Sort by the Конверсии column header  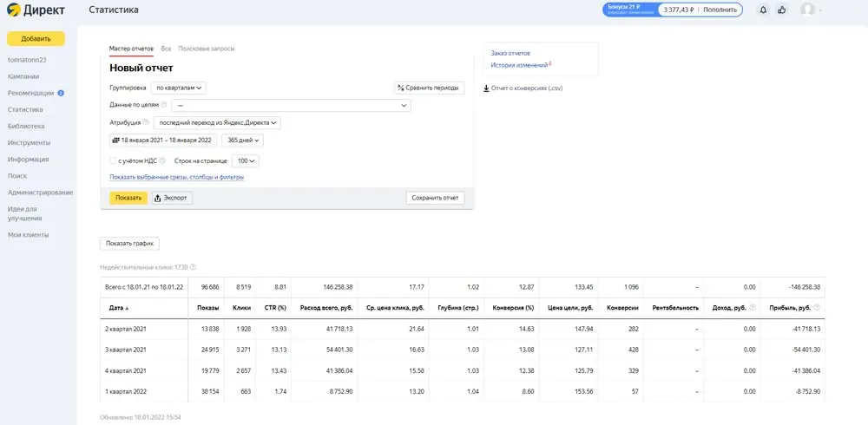pos(622,308)
